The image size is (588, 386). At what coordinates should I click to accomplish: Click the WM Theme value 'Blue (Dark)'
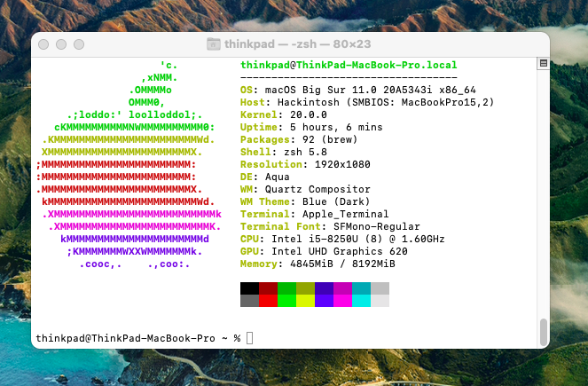tap(336, 201)
